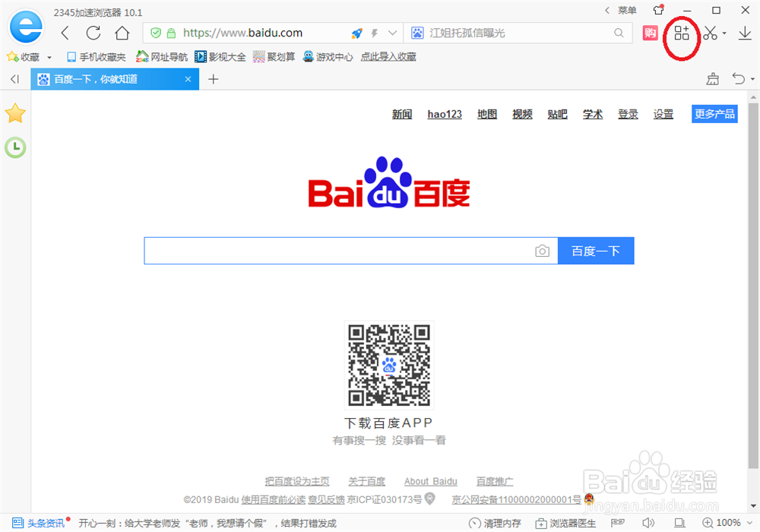The width and height of the screenshot is (760, 532).
Task: Open 使用百度前必读 link
Action: click(274, 499)
